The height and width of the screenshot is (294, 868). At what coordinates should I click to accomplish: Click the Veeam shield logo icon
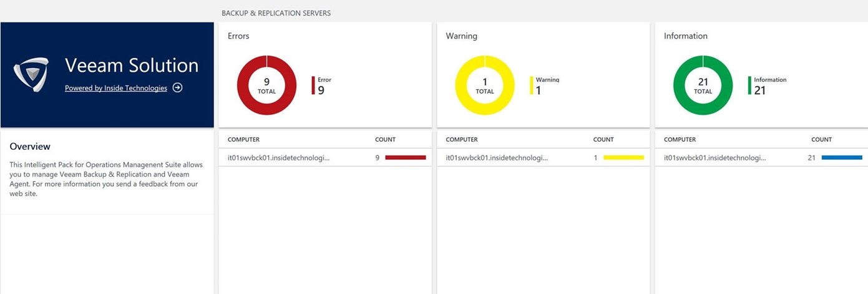31,74
